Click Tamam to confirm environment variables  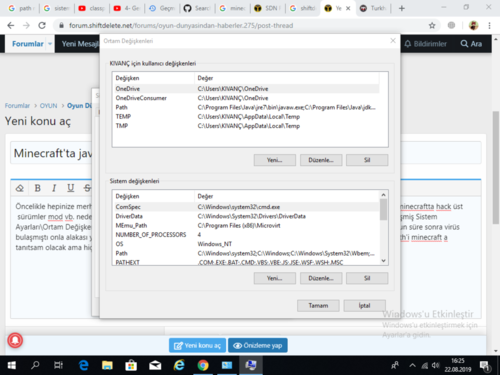[x=318, y=306]
